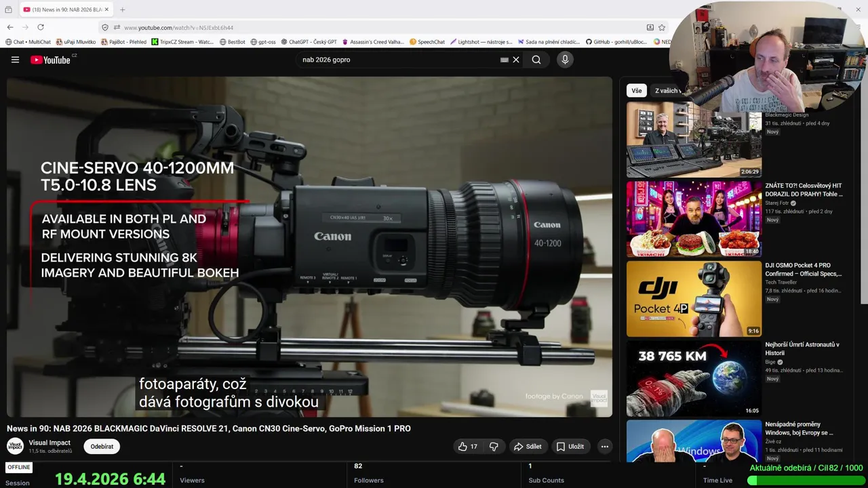The height and width of the screenshot is (488, 868).
Task: Open DJI Pocket 4P video thumbnail
Action: pyautogui.click(x=694, y=299)
